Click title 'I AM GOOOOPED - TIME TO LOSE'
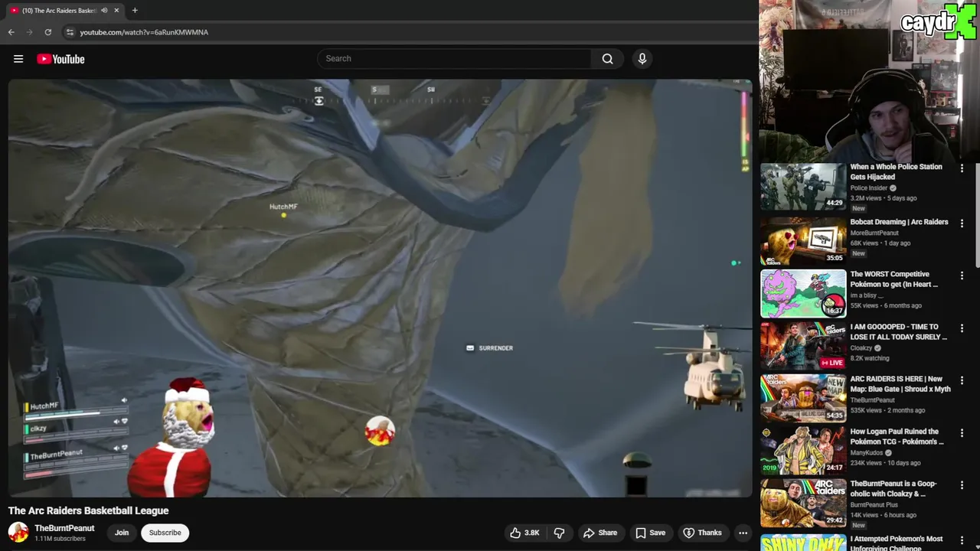This screenshot has width=980, height=551. (898, 332)
